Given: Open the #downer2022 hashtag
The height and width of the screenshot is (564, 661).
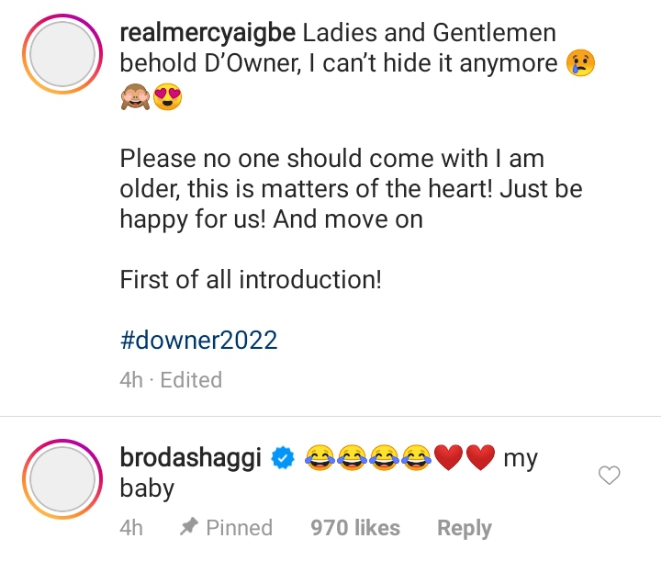Looking at the screenshot, I should (x=198, y=340).
